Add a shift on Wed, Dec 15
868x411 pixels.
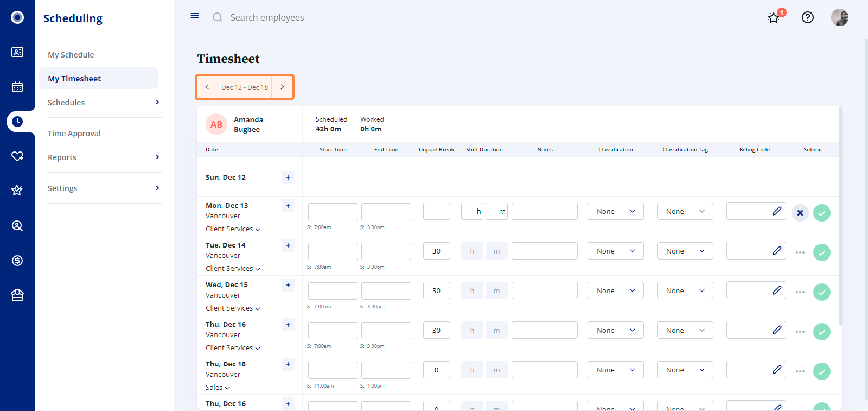pyautogui.click(x=288, y=285)
